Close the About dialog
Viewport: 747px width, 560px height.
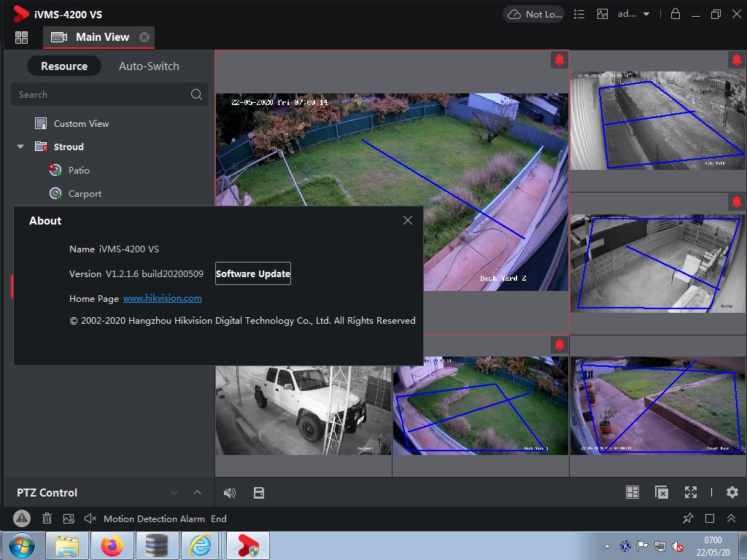click(408, 220)
